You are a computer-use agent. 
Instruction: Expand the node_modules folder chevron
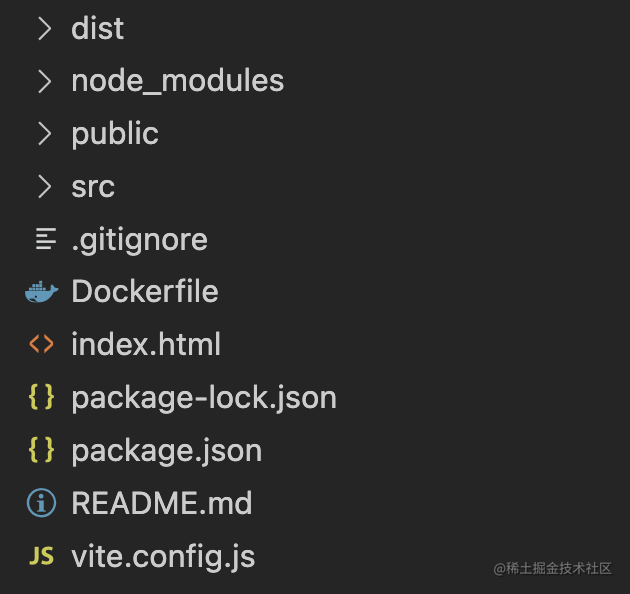[x=45, y=81]
